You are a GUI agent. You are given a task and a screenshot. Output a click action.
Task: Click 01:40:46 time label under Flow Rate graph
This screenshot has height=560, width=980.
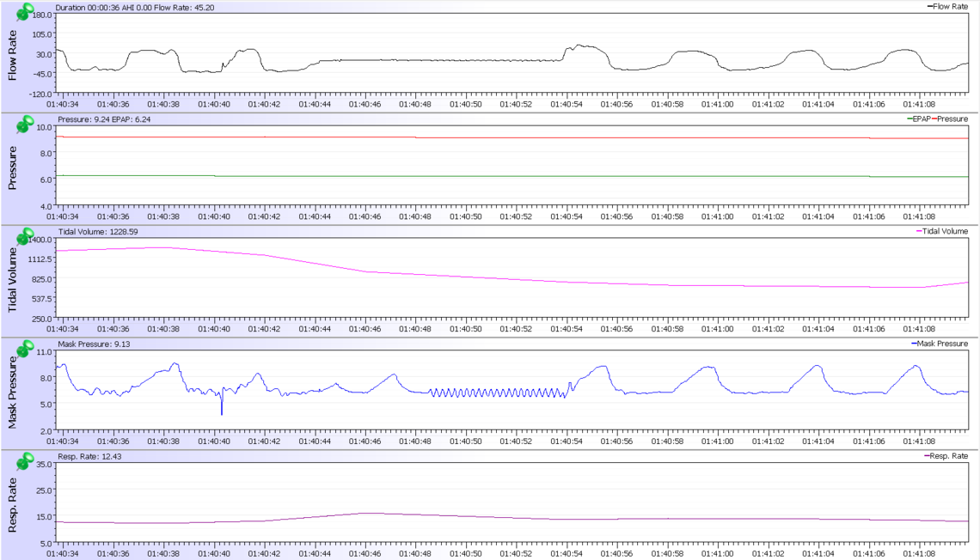pyautogui.click(x=365, y=104)
